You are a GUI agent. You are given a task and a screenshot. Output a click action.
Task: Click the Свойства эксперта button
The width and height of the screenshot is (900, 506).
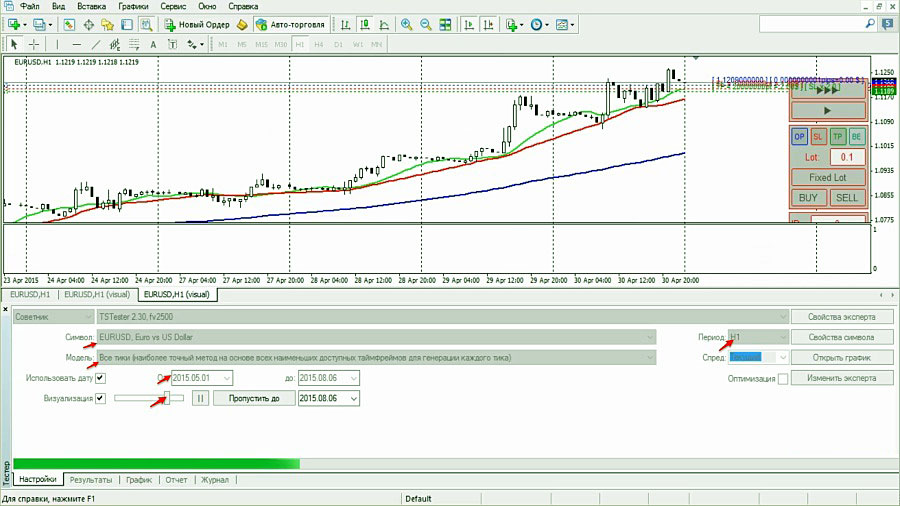pyautogui.click(x=842, y=317)
